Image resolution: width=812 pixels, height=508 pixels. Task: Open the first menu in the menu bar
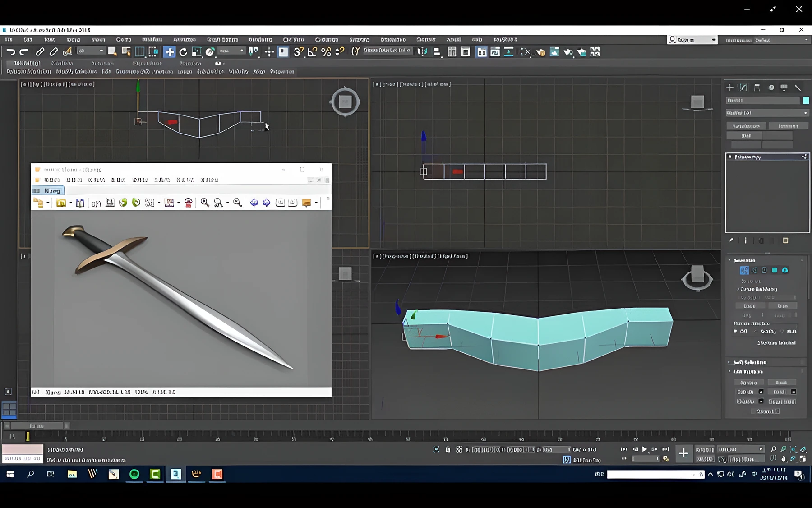[x=9, y=40]
